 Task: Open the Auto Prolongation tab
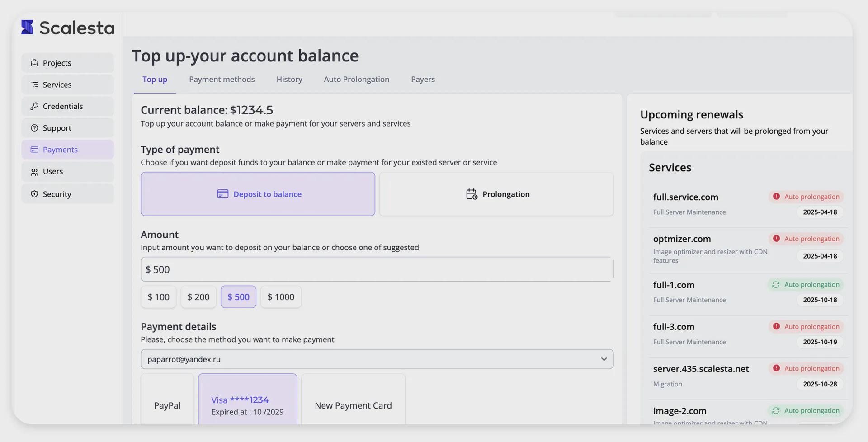tap(356, 80)
